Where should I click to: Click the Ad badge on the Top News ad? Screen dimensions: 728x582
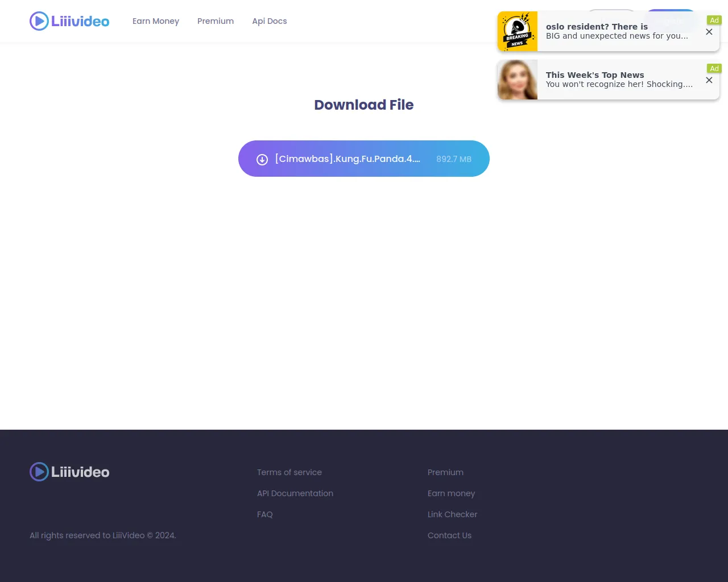tap(714, 68)
